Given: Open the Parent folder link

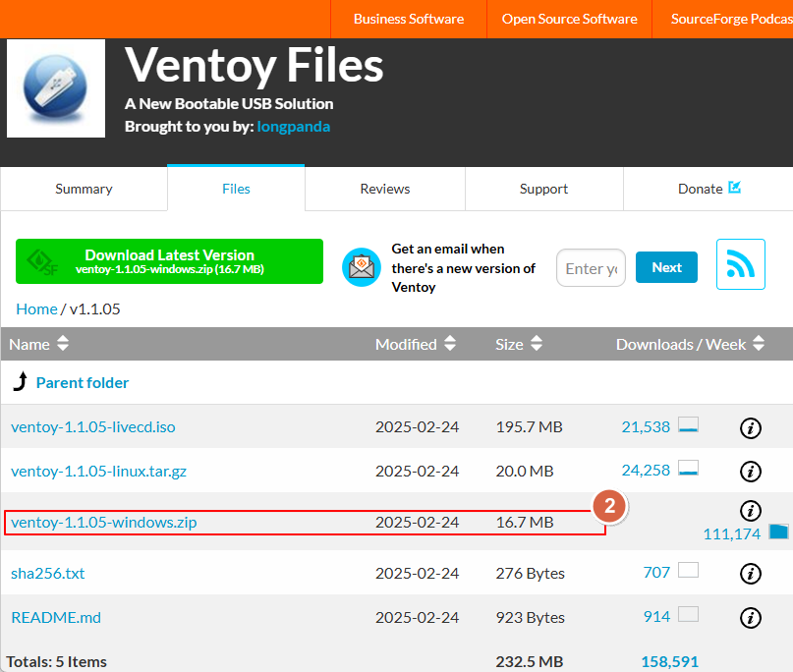Looking at the screenshot, I should pos(83,383).
